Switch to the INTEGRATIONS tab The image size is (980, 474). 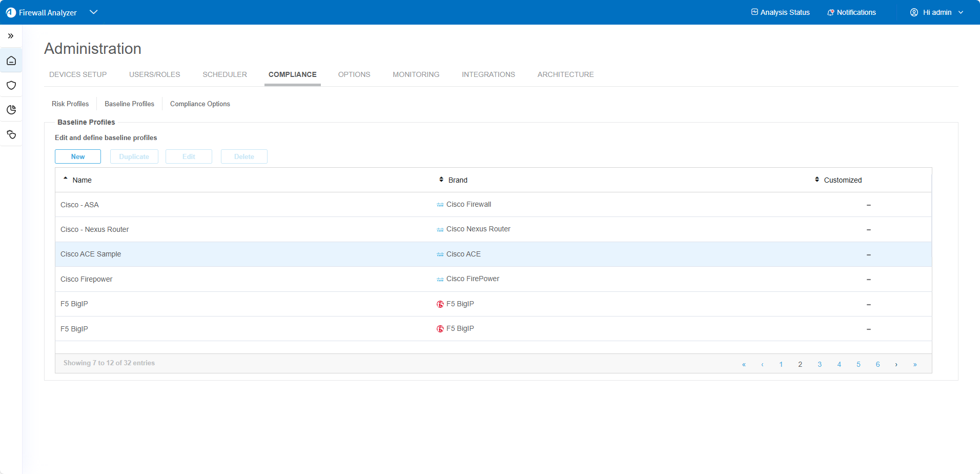click(488, 74)
